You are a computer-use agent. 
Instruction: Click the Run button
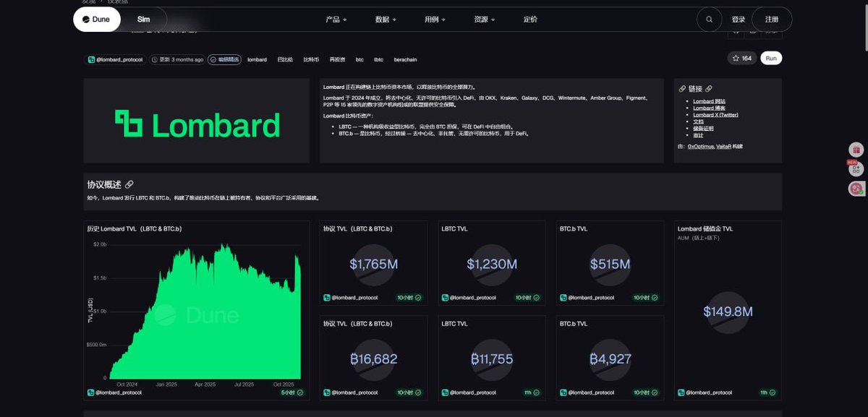pos(771,59)
